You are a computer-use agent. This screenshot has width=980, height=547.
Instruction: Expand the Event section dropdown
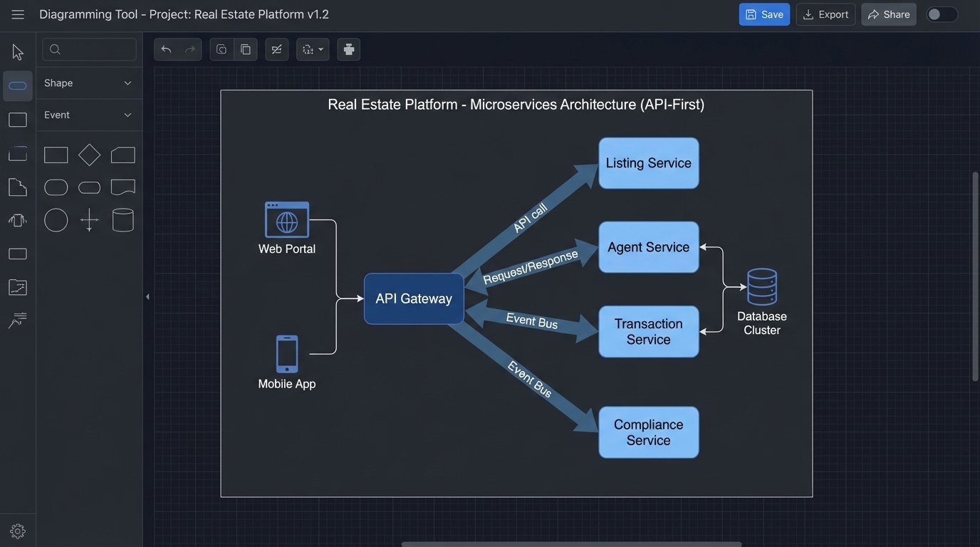point(127,115)
